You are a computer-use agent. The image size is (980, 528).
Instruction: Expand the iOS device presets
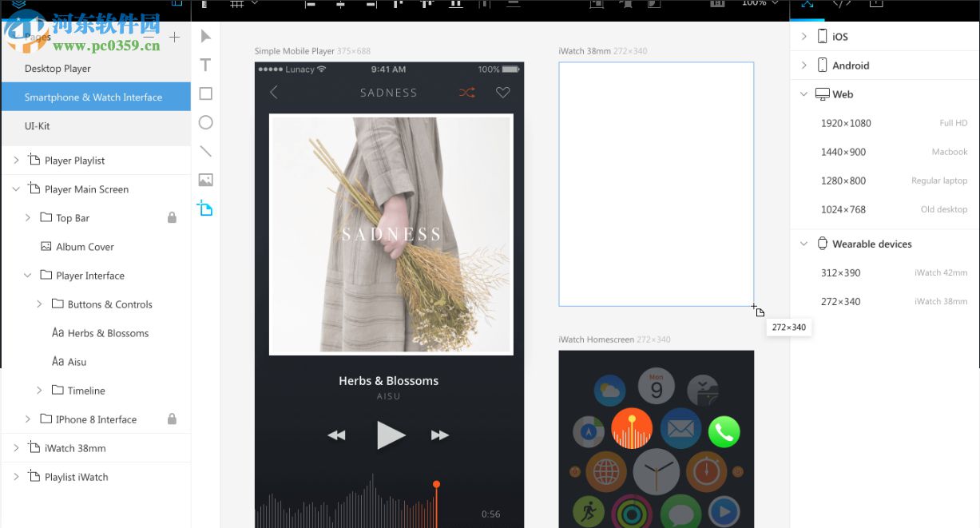(803, 36)
